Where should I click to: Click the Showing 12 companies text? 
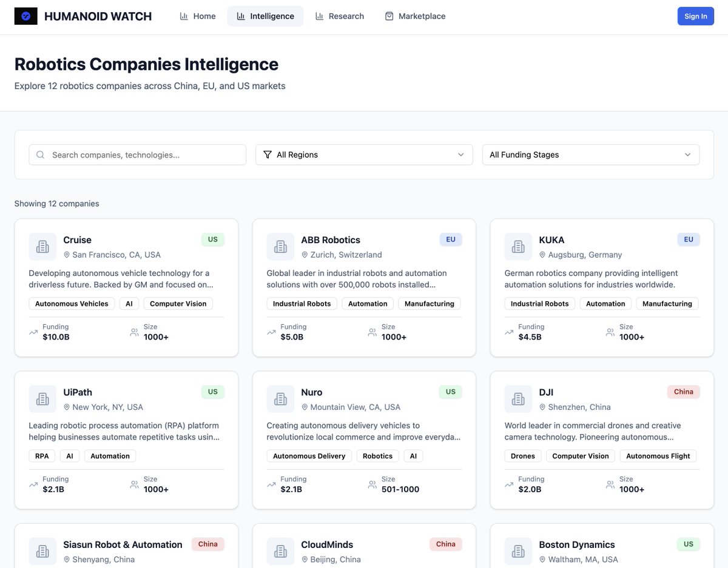[57, 204]
